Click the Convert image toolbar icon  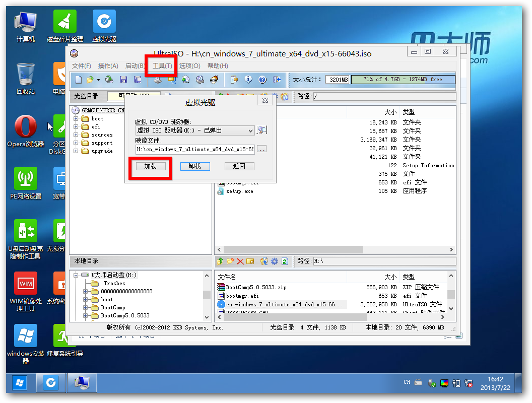tap(185, 80)
